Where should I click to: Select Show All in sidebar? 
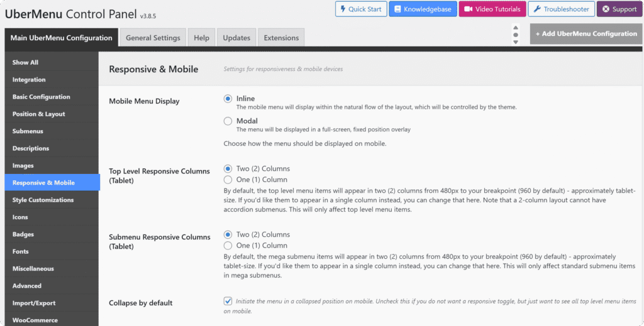(x=52, y=62)
